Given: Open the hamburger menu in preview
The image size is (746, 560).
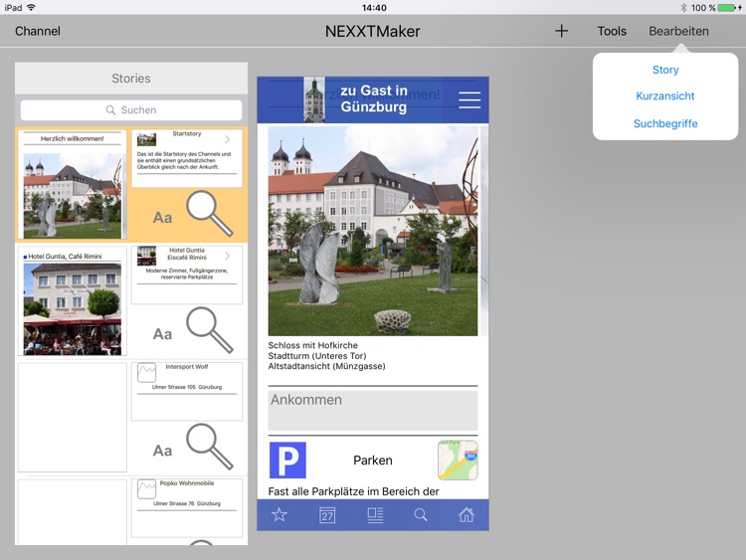Looking at the screenshot, I should (x=469, y=99).
